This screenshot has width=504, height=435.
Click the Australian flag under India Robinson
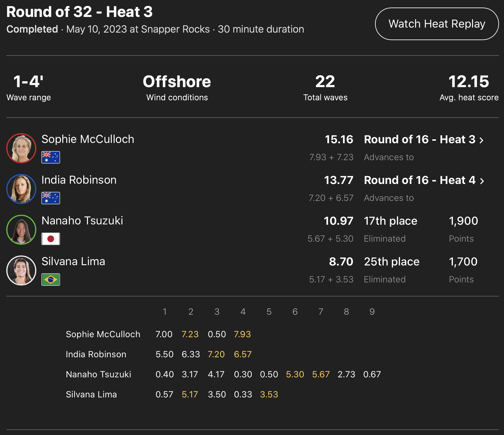51,198
